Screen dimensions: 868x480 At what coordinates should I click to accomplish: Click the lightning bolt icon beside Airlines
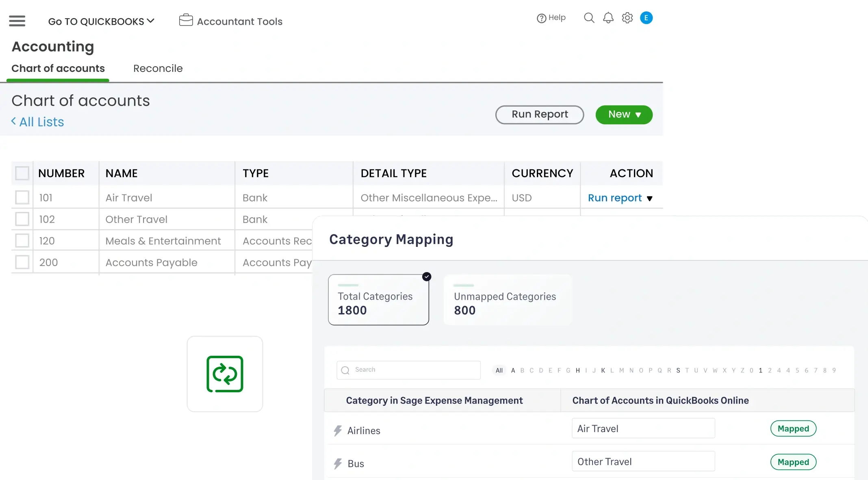(338, 430)
